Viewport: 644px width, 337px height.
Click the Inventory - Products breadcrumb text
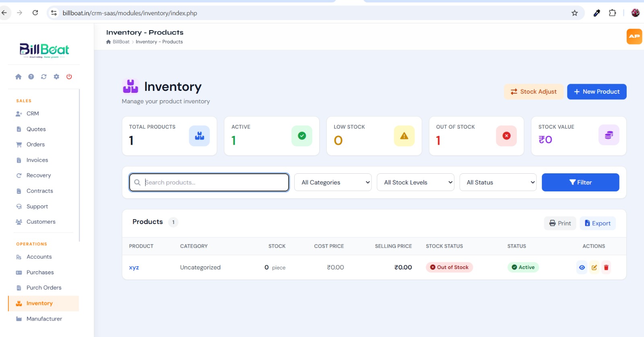tap(159, 42)
